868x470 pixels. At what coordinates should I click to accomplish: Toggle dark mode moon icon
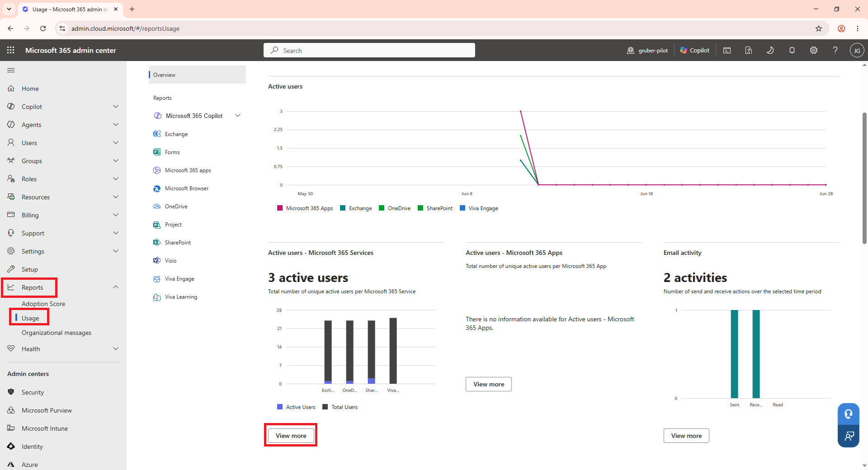tap(770, 50)
